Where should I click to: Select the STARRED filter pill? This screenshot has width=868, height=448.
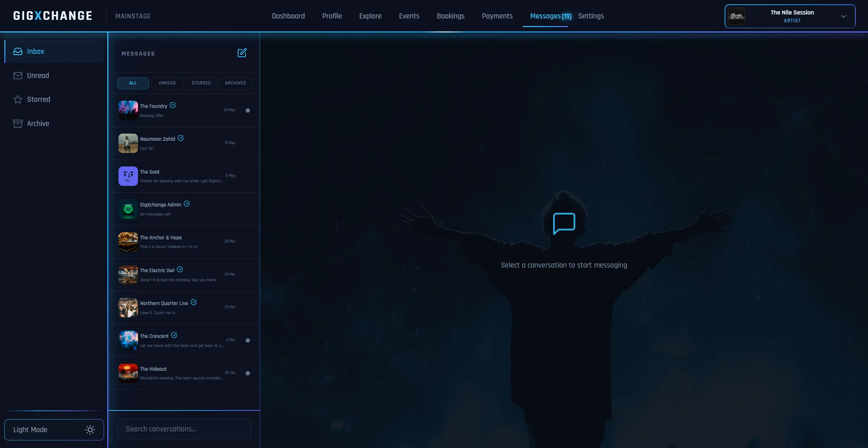click(x=201, y=83)
